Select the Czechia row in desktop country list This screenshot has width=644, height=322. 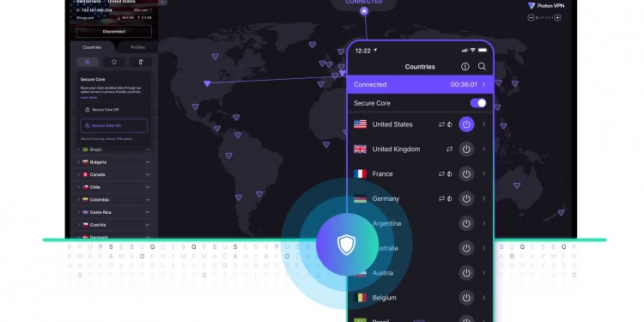113,225
